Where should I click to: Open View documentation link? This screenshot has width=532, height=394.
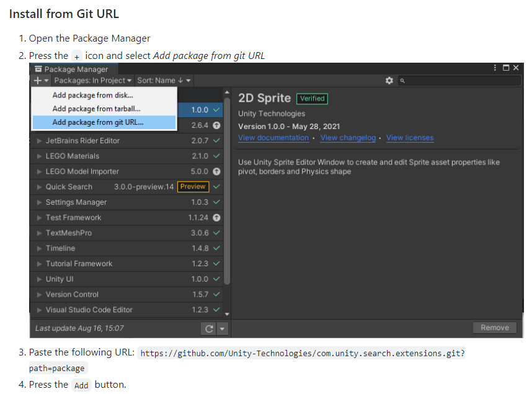[273, 138]
